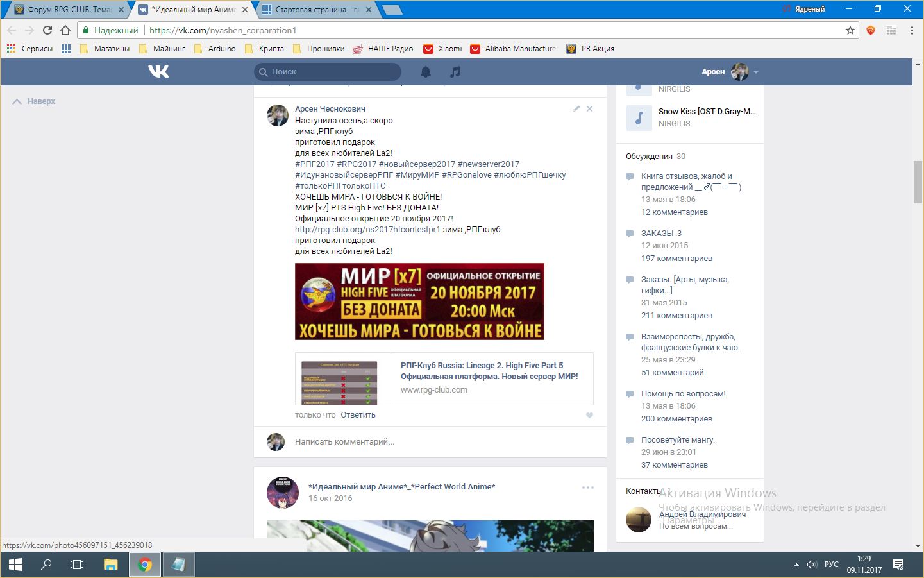Show hidden tray icons
The width and height of the screenshot is (924, 578).
(x=796, y=565)
